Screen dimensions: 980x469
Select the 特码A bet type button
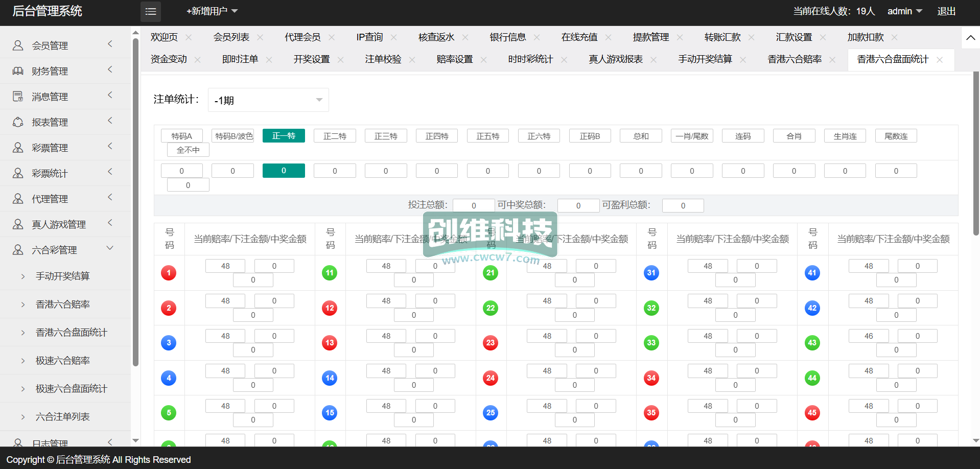point(182,136)
